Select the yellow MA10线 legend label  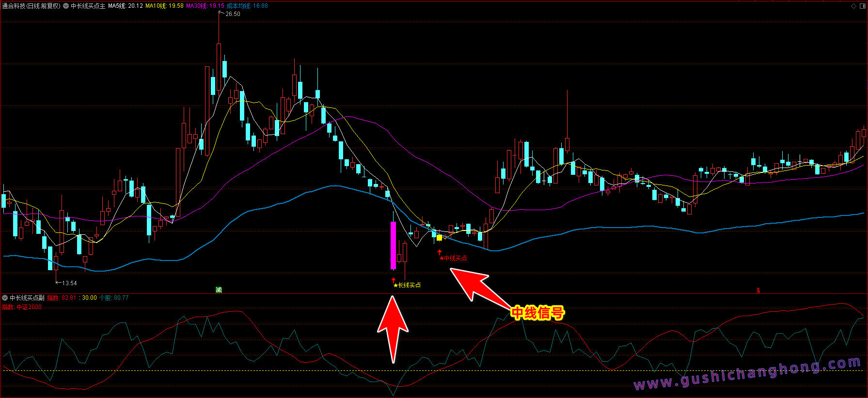(164, 6)
